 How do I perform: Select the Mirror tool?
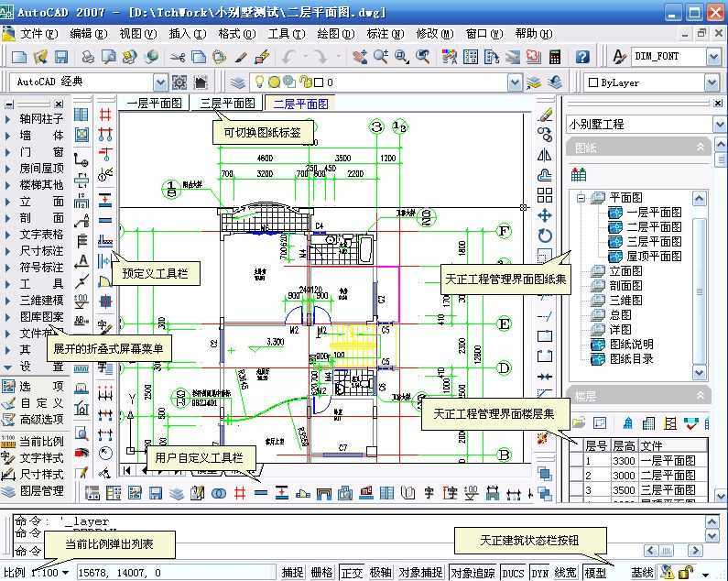545,155
